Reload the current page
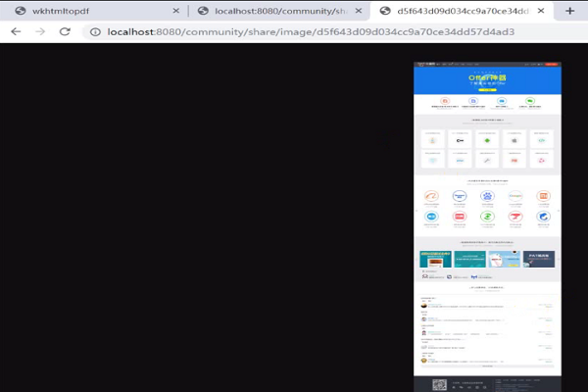 [x=65, y=32]
